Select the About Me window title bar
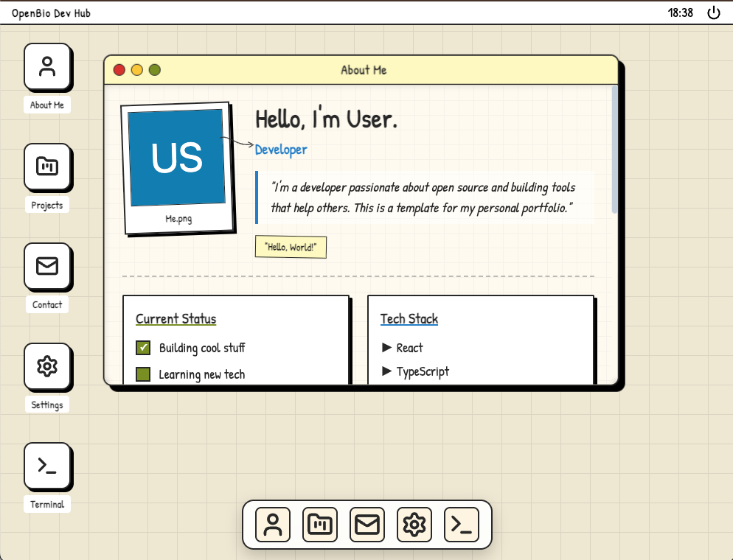Image resolution: width=733 pixels, height=560 pixels. [x=364, y=70]
